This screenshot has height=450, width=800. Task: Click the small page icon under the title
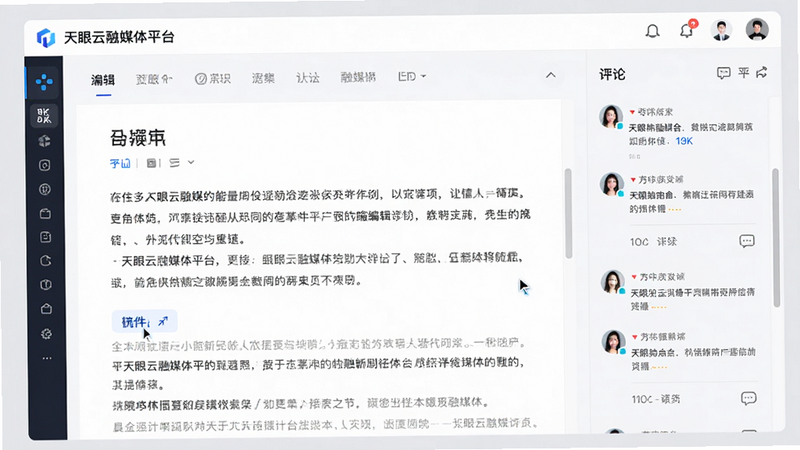[152, 163]
